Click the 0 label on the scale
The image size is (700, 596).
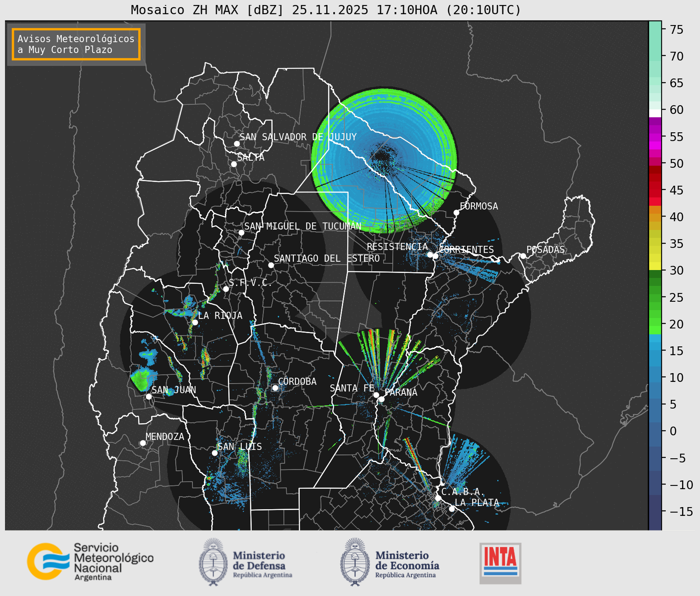pyautogui.click(x=673, y=432)
